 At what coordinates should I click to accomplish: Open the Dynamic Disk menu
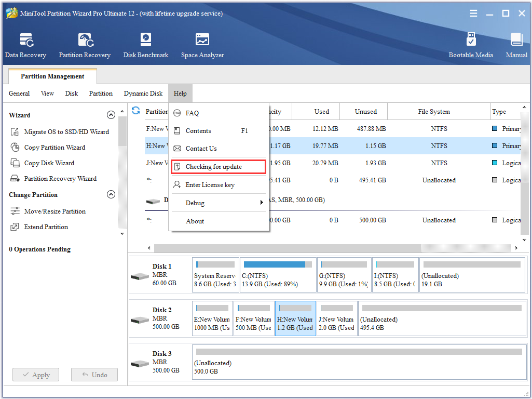click(143, 94)
